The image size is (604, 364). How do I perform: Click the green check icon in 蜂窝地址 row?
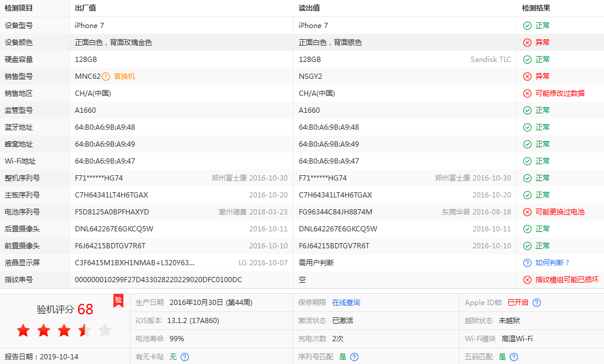(527, 144)
